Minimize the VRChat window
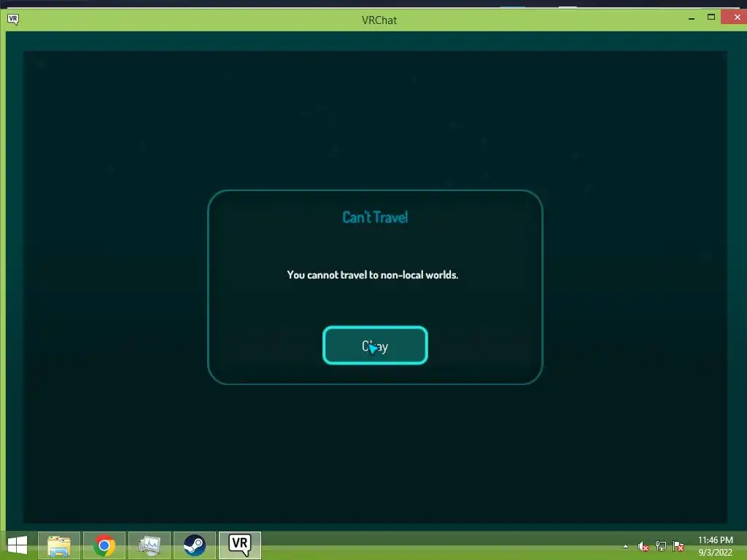Image resolution: width=747 pixels, height=560 pixels. tap(692, 18)
